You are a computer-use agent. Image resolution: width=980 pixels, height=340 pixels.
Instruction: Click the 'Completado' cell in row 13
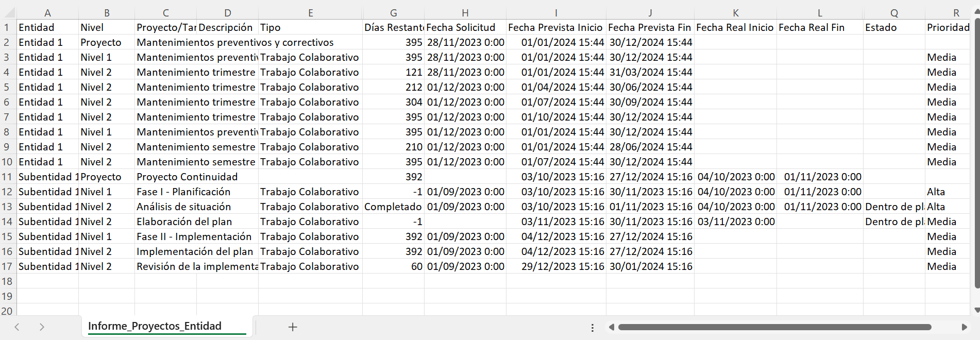point(393,207)
